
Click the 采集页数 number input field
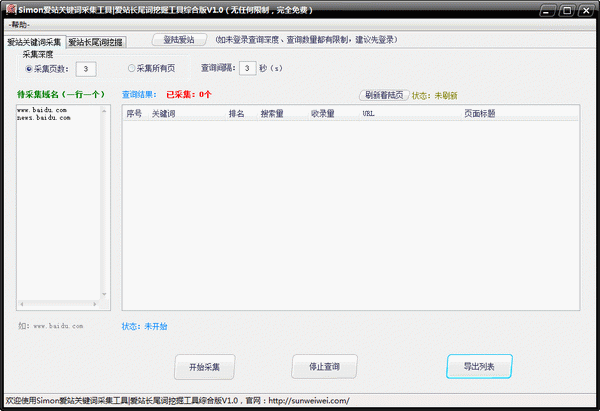click(86, 69)
